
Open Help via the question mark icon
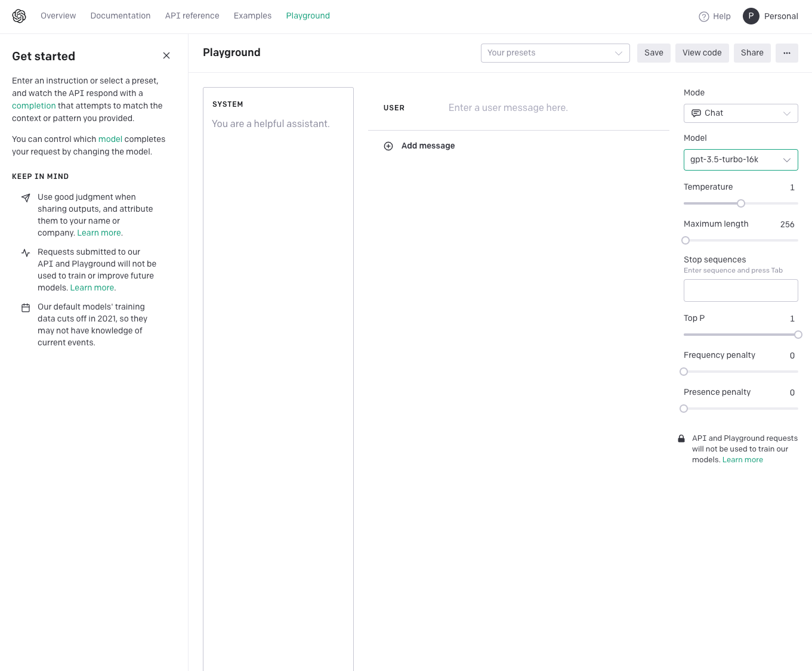tap(704, 17)
